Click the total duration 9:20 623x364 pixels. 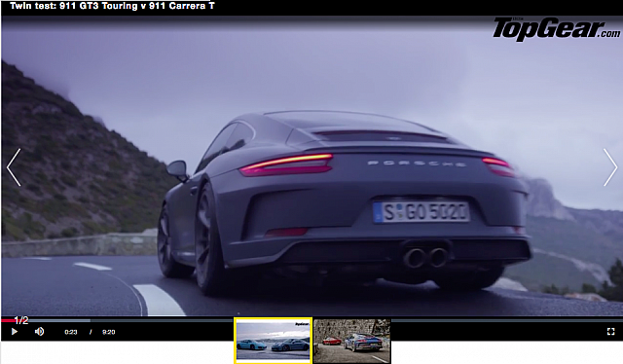108,332
